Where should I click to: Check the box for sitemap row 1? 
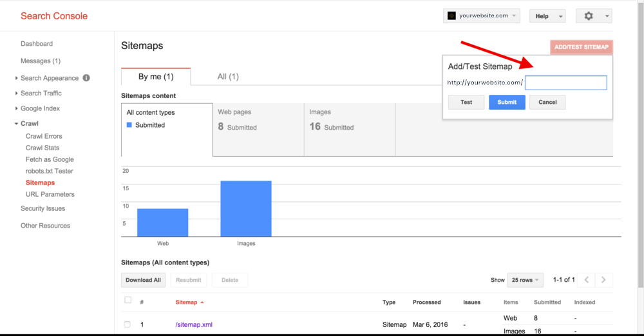[x=128, y=324]
